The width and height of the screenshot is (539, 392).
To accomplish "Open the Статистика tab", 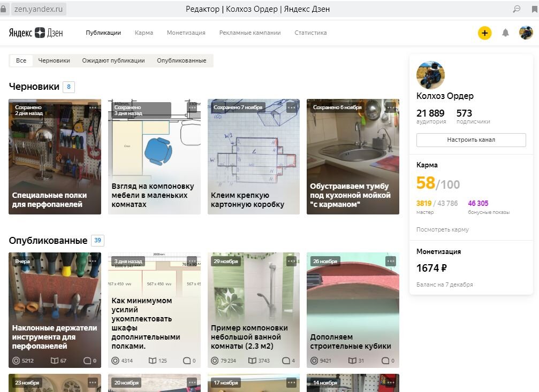I will pos(310,33).
